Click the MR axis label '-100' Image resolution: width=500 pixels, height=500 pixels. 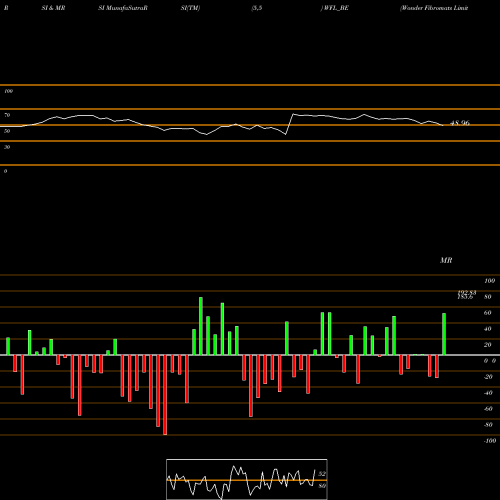tap(490, 441)
